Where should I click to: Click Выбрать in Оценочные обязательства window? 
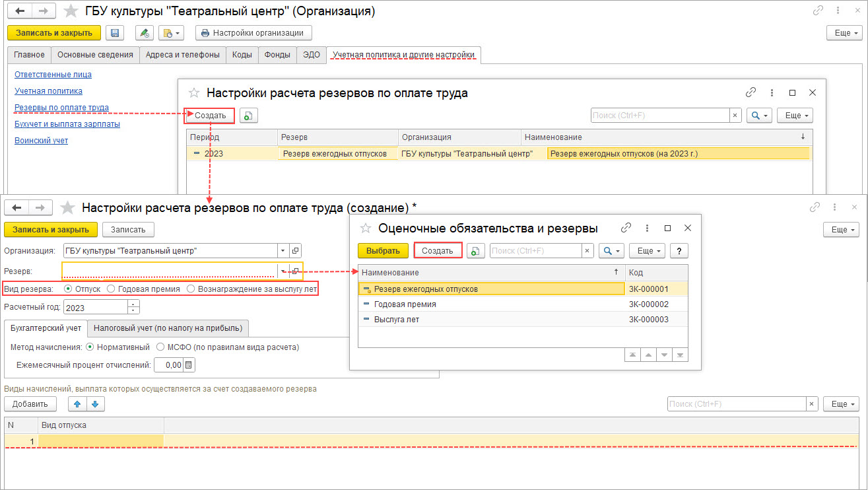tap(383, 250)
